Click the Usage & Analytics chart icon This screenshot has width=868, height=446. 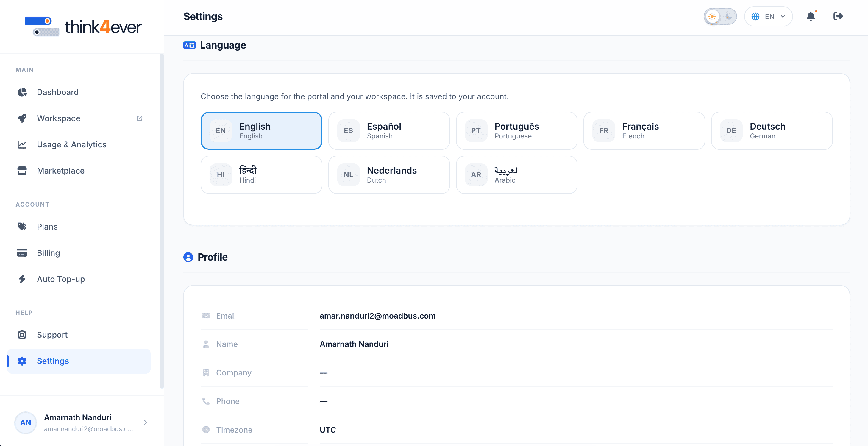22,145
